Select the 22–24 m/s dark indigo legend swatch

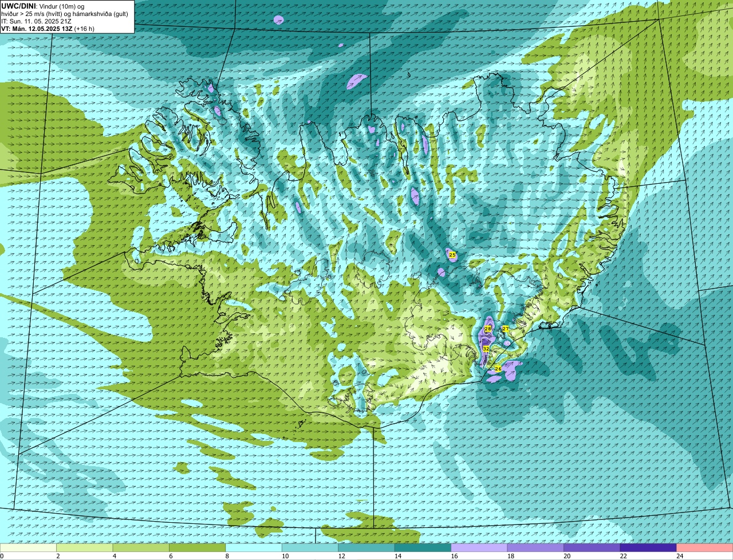pos(648,547)
